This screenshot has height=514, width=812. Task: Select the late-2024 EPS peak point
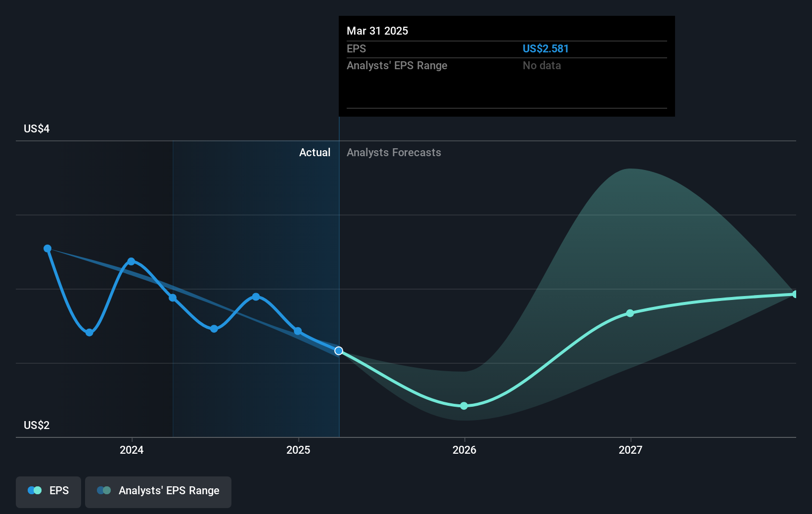click(256, 297)
